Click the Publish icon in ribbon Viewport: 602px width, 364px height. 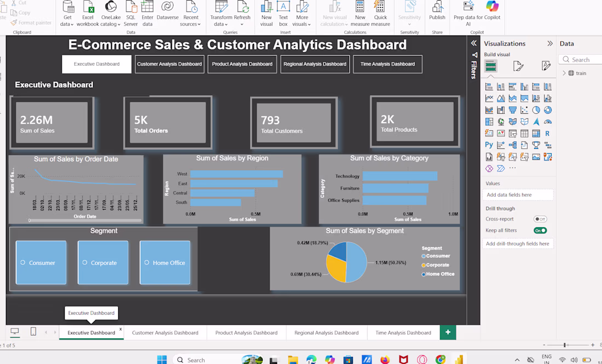(x=437, y=11)
